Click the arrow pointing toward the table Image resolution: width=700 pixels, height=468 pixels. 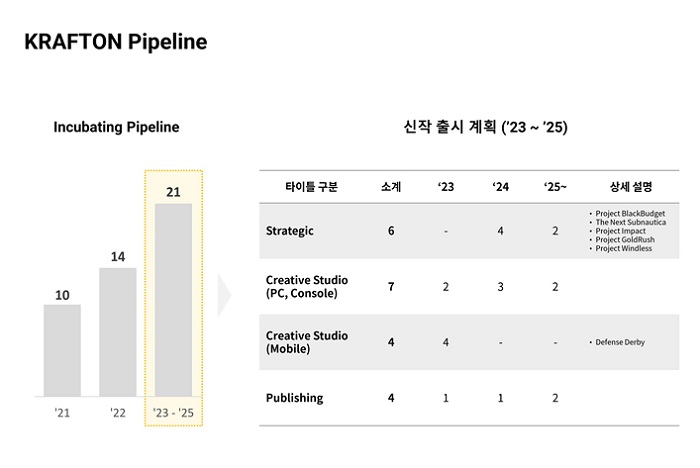[224, 295]
